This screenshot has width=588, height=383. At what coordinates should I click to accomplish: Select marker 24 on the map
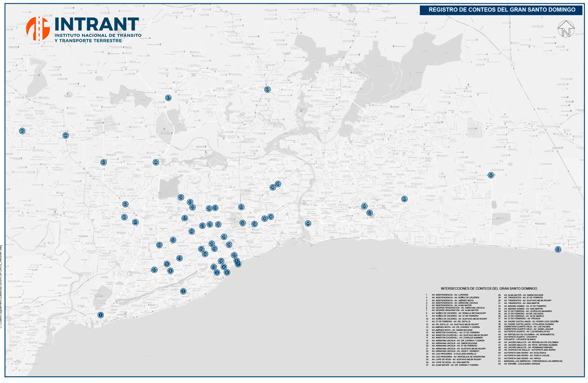pos(181,197)
